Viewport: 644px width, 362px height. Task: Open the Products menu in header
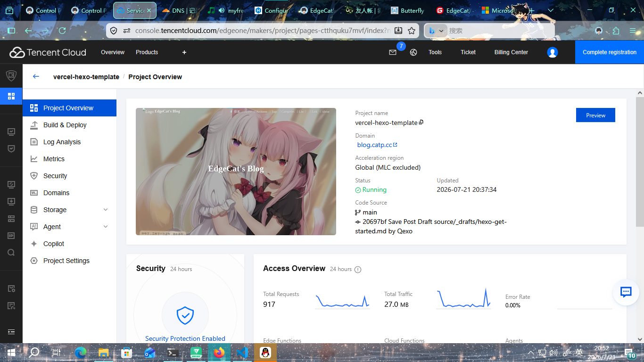tap(147, 52)
